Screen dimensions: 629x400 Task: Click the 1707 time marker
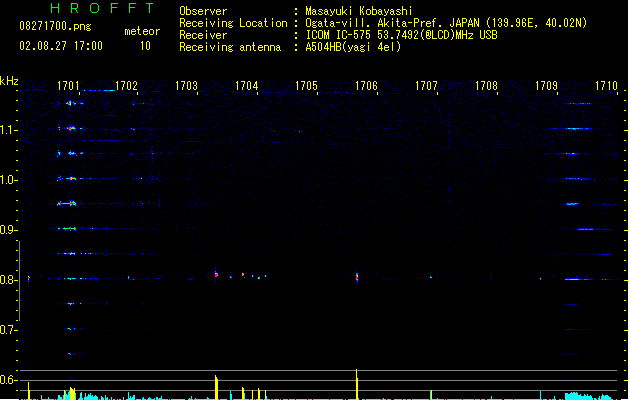click(x=426, y=86)
